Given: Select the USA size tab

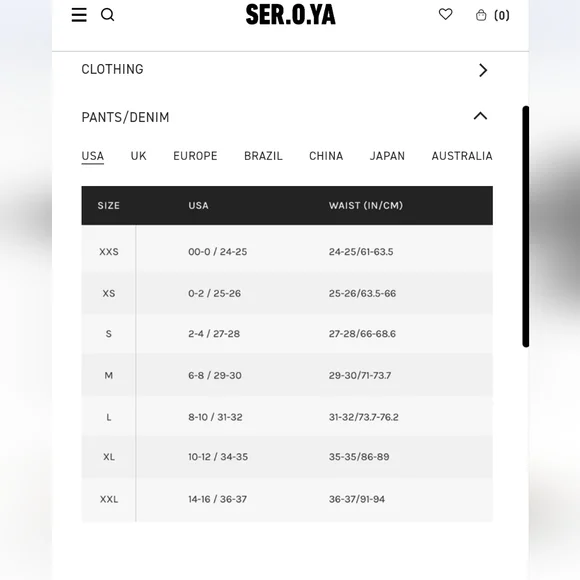Looking at the screenshot, I should (x=92, y=156).
